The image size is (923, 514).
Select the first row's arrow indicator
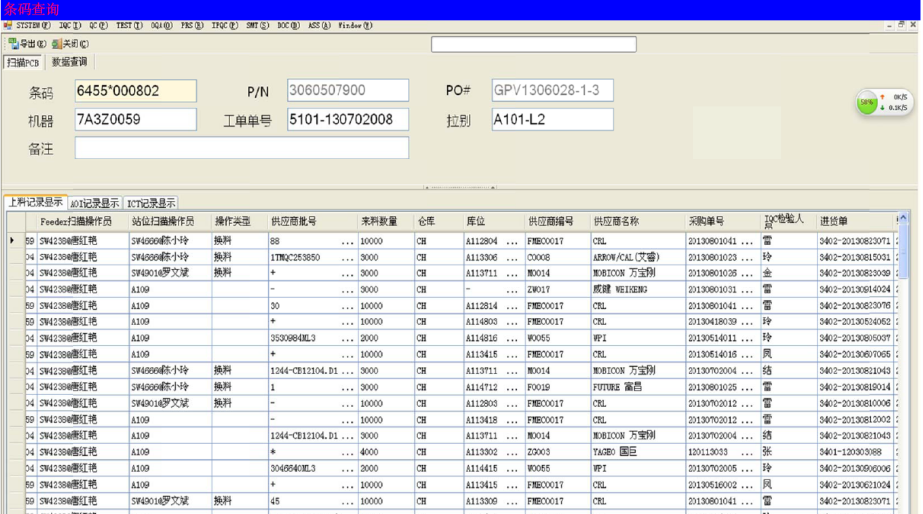click(x=12, y=240)
